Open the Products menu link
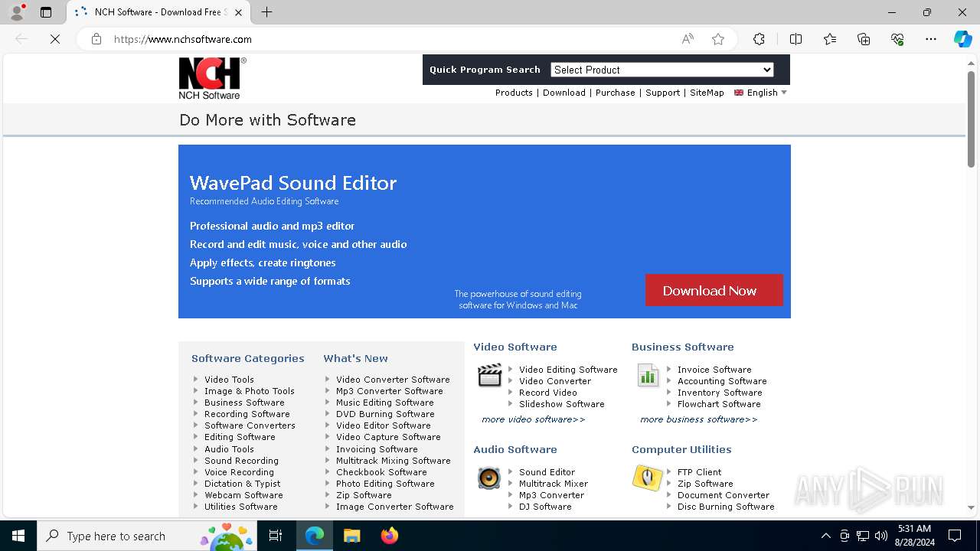The height and width of the screenshot is (551, 980). [x=514, y=93]
